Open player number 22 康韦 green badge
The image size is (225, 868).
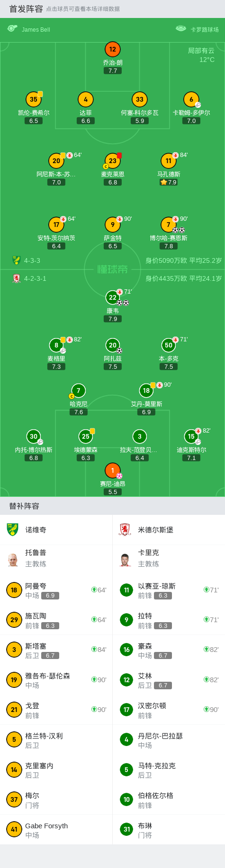click(113, 297)
